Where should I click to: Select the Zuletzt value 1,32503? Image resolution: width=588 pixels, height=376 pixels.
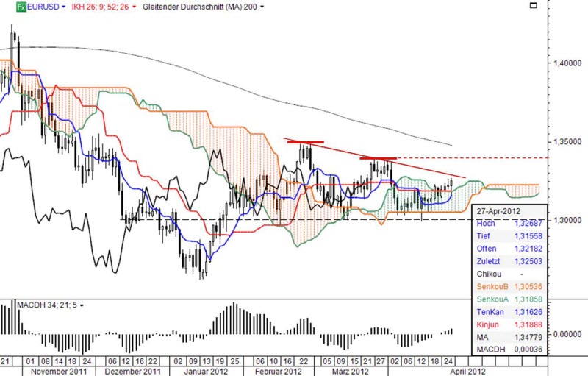click(x=528, y=261)
